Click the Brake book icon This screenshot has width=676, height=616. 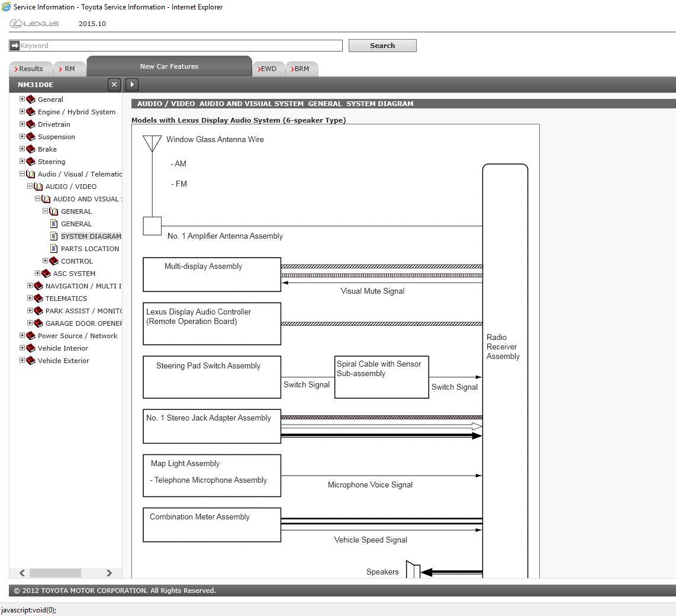click(x=31, y=149)
